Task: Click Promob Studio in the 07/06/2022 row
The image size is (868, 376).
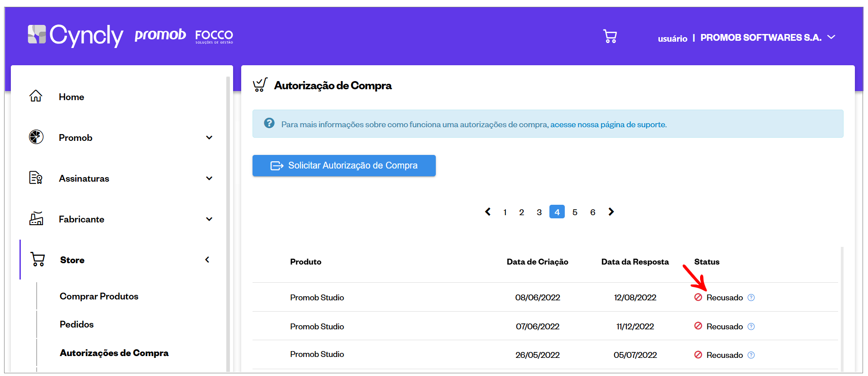Action: coord(317,327)
